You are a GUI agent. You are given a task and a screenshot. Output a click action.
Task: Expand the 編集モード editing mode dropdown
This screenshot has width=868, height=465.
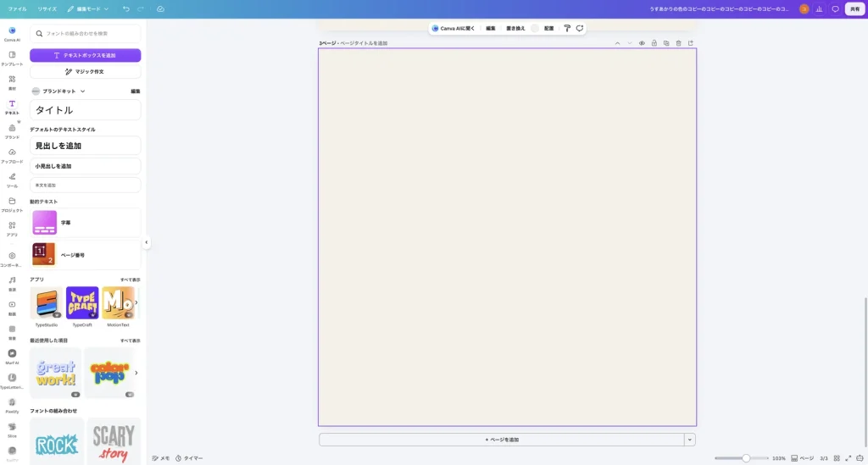click(x=88, y=8)
